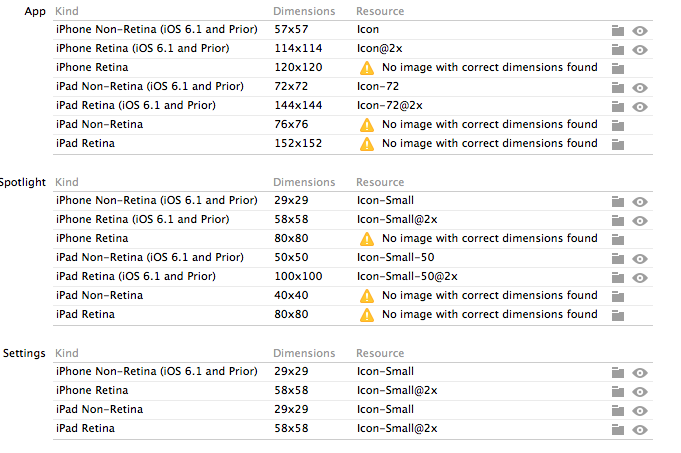Click eye icon for Settings iPhone Retina 58x58

640,391
